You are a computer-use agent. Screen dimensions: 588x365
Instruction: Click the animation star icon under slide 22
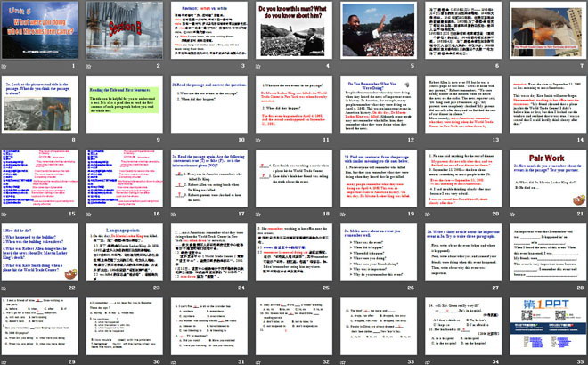click(x=4, y=288)
